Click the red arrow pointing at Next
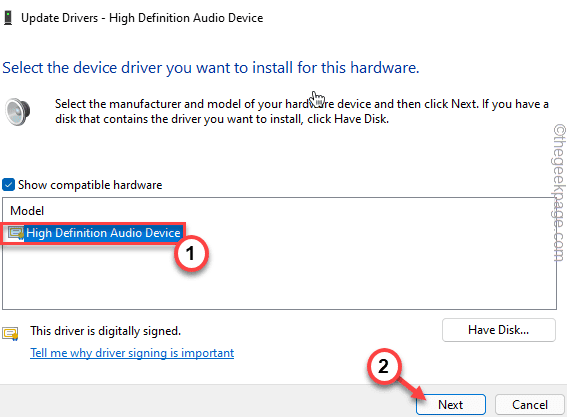The width and height of the screenshot is (567, 417). tap(412, 389)
